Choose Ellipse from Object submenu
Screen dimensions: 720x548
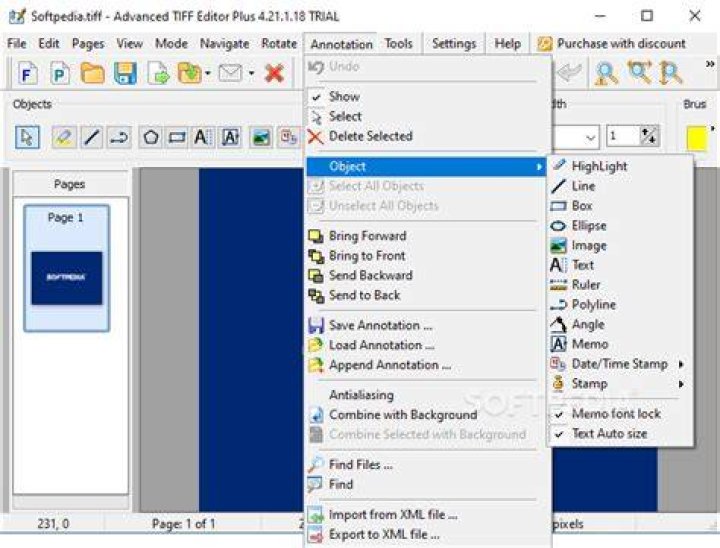[620, 226]
